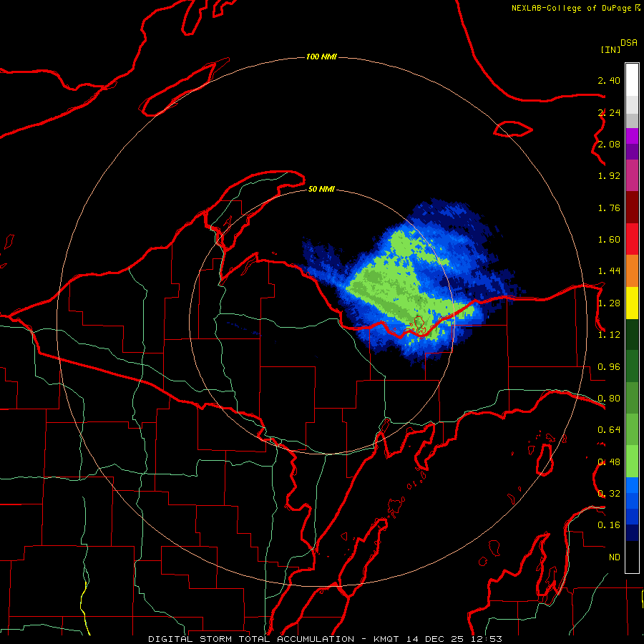Click the bright red legend swatch

coord(632,239)
